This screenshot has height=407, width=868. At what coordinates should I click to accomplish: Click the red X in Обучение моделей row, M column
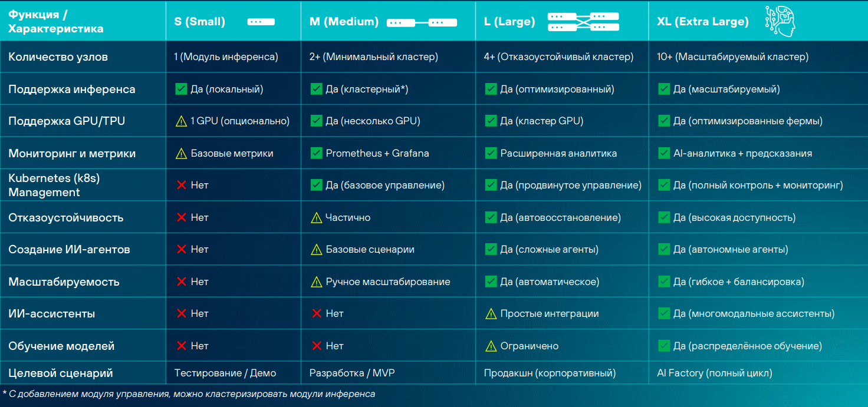point(317,346)
